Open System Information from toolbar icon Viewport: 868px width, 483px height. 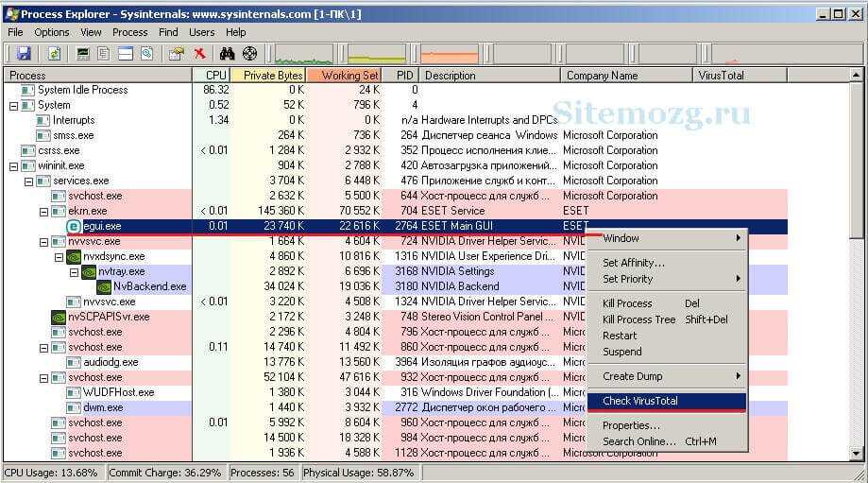coord(84,54)
